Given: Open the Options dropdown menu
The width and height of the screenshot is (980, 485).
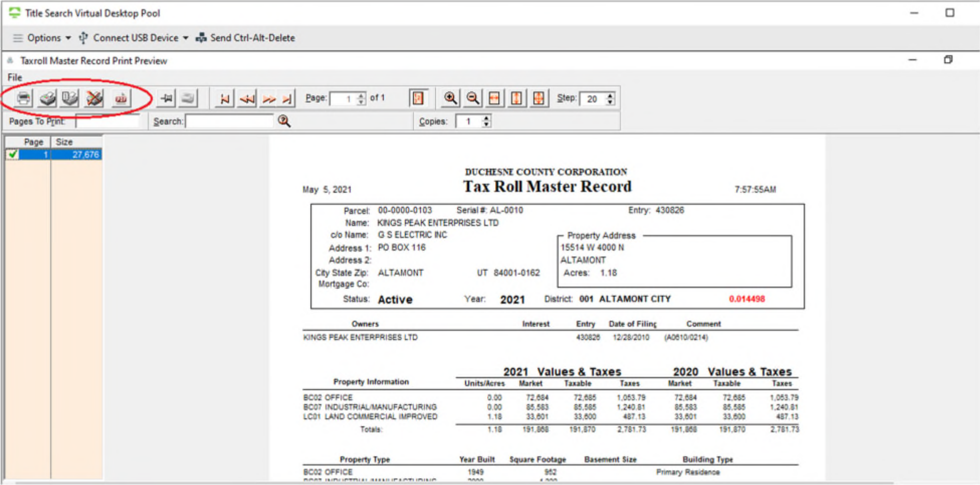Looking at the screenshot, I should (x=42, y=38).
